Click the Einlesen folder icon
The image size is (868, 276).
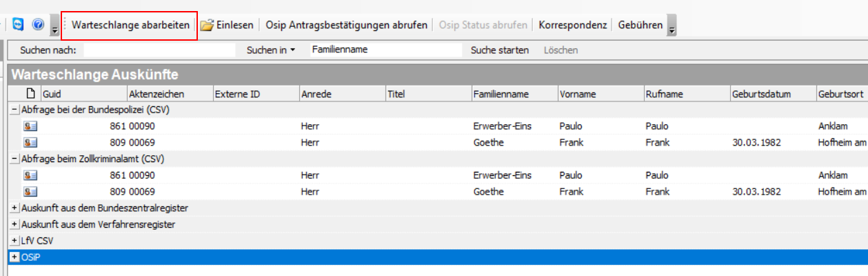coord(207,26)
